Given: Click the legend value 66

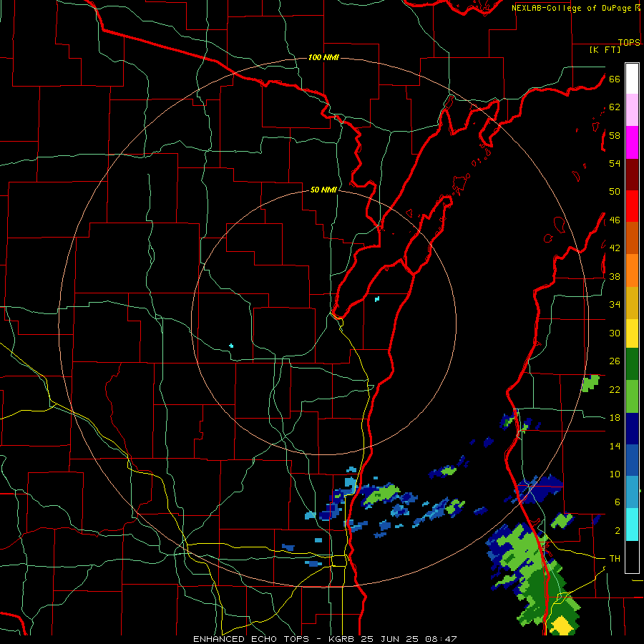Looking at the screenshot, I should tap(615, 79).
